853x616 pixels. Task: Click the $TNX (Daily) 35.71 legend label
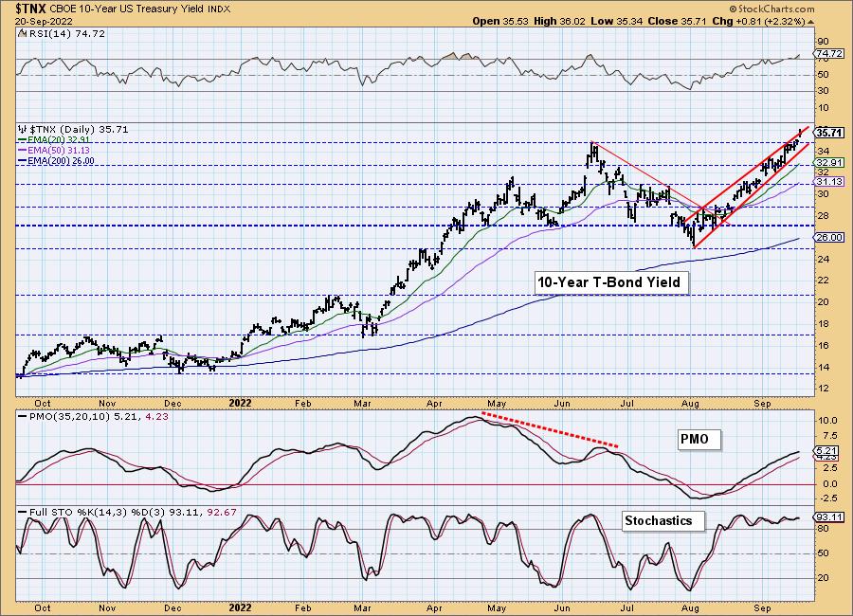point(79,129)
